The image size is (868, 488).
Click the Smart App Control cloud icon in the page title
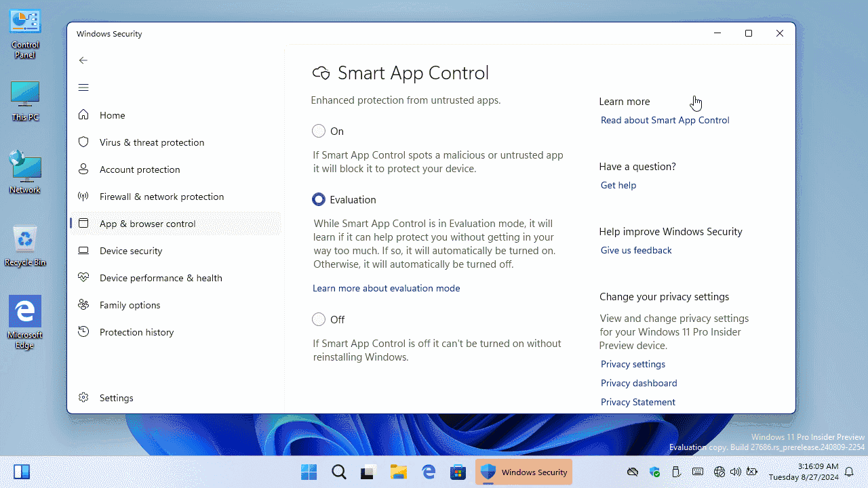click(321, 73)
